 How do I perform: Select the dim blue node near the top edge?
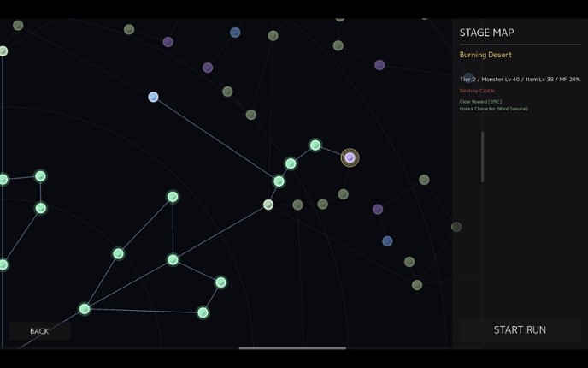tap(235, 33)
